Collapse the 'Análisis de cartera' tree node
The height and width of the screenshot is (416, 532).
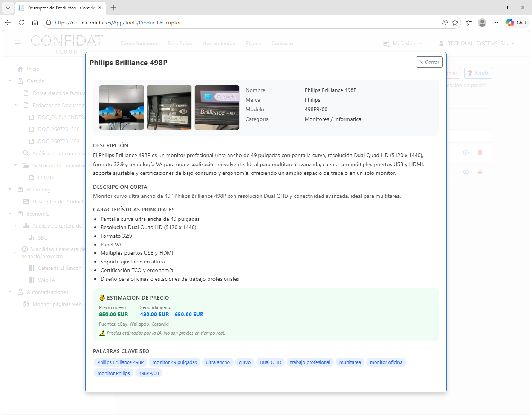coord(16,226)
